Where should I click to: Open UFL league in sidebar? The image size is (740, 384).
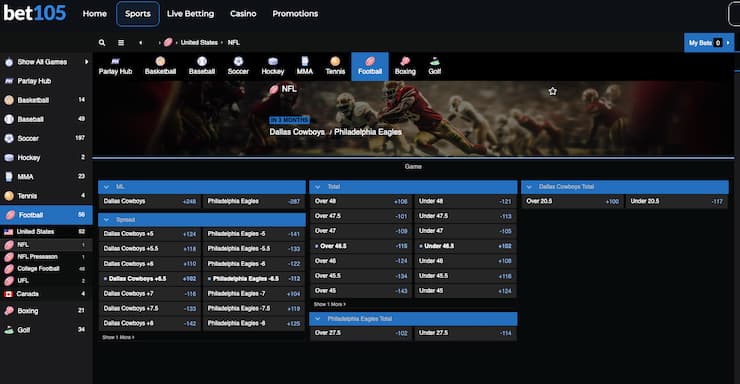coord(46,281)
